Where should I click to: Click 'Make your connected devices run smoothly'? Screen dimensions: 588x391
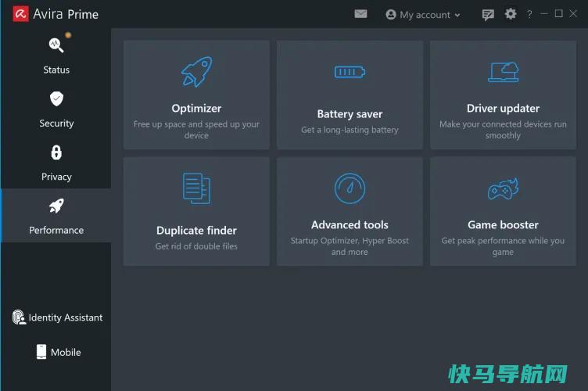click(503, 130)
